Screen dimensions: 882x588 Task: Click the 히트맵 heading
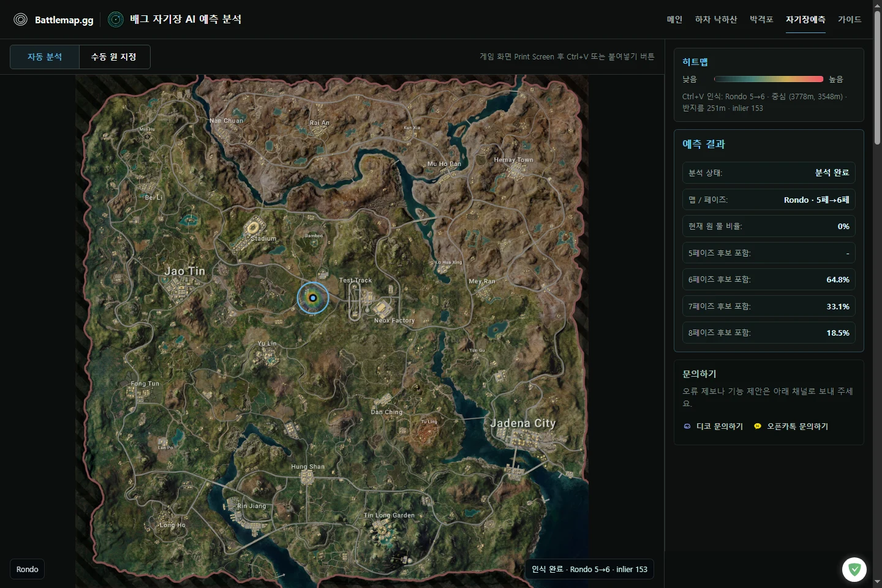click(x=695, y=62)
